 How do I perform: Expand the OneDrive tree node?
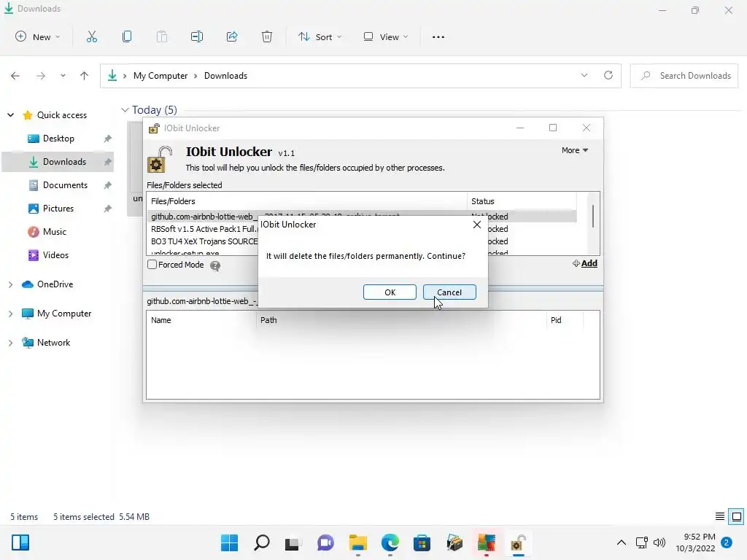(10, 284)
